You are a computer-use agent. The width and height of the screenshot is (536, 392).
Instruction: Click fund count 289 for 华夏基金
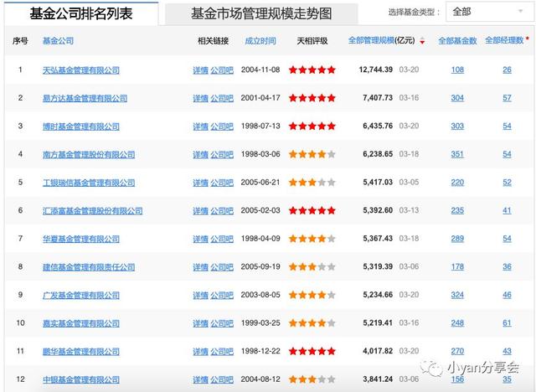pos(457,239)
